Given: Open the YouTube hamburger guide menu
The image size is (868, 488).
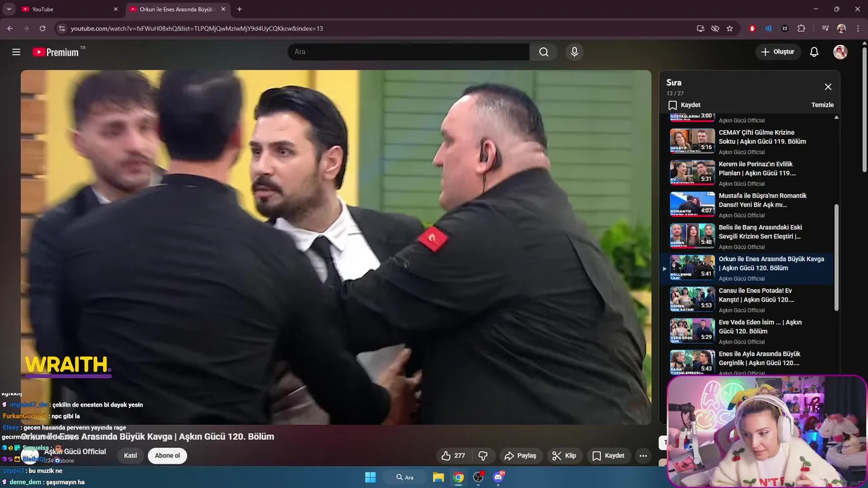Looking at the screenshot, I should click(16, 52).
